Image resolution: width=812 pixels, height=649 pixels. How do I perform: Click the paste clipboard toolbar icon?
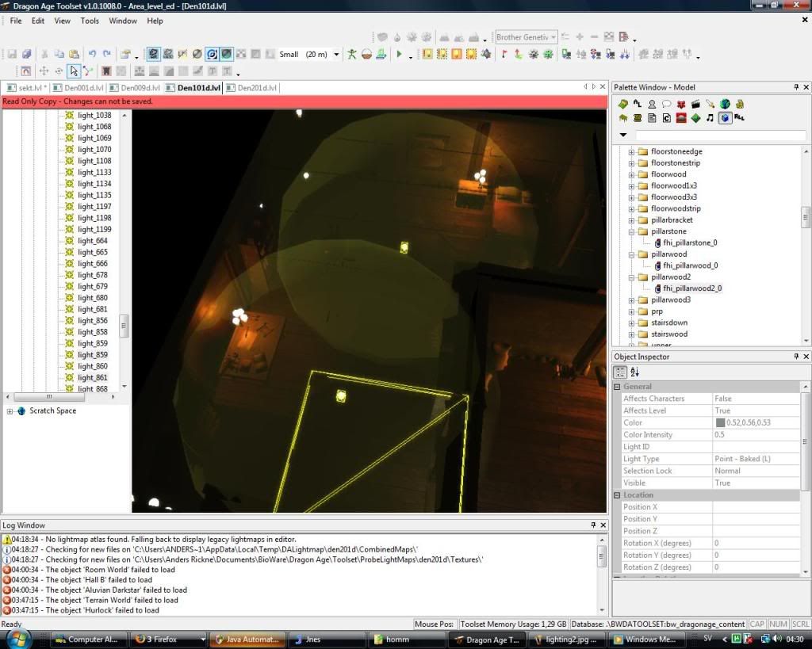(x=74, y=55)
